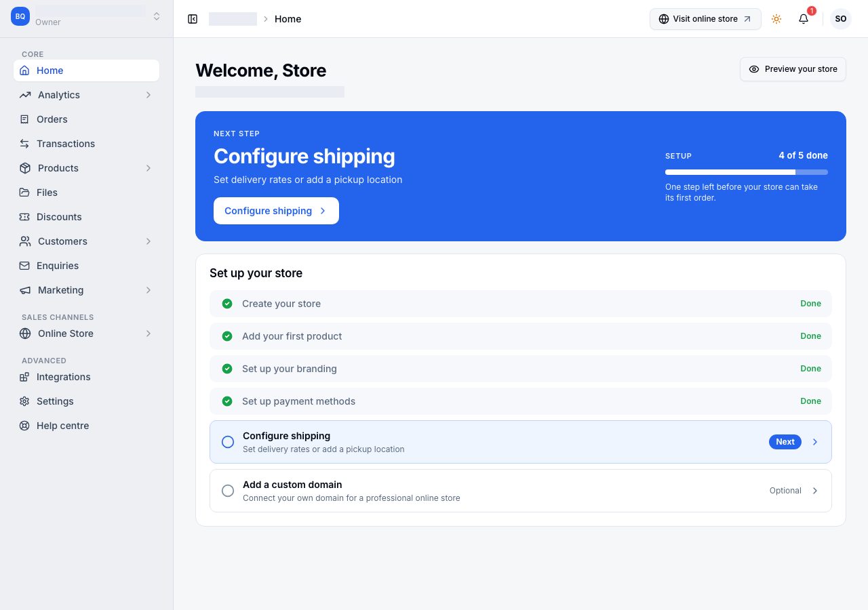Click the Discounts ticket icon
The height and width of the screenshot is (610, 868).
tap(24, 217)
